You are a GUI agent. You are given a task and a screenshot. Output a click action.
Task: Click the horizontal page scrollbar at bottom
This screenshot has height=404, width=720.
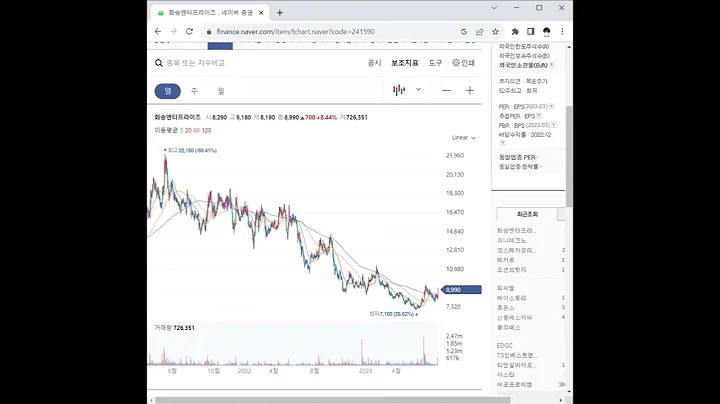pos(332,400)
